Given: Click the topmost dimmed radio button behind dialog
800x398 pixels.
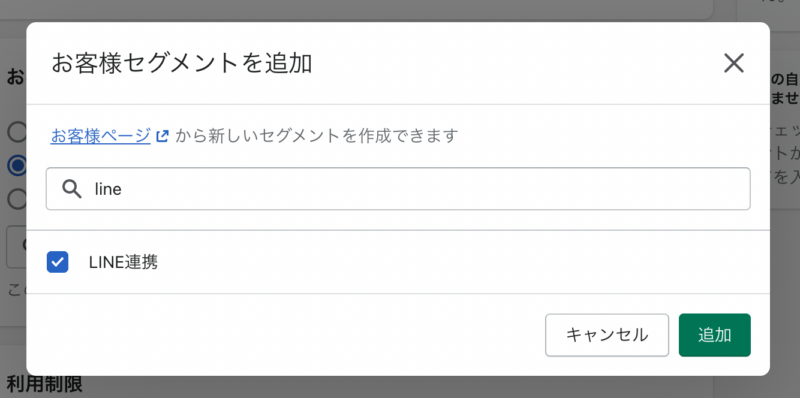Looking at the screenshot, I should click(17, 132).
